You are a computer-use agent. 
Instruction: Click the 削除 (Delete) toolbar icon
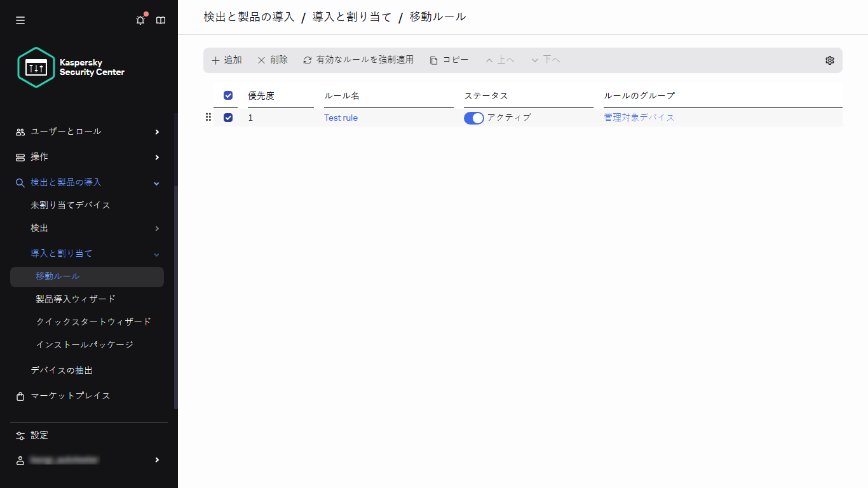point(261,59)
